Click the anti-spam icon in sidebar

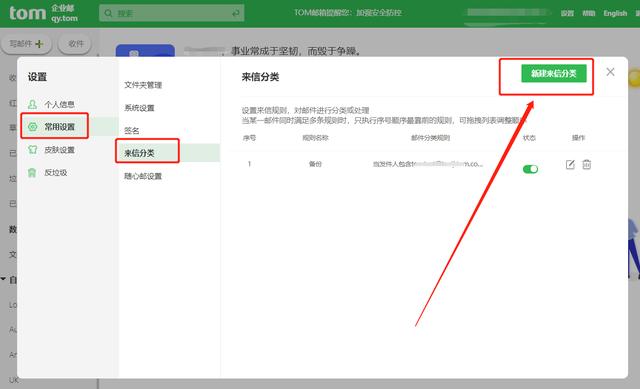coord(32,172)
